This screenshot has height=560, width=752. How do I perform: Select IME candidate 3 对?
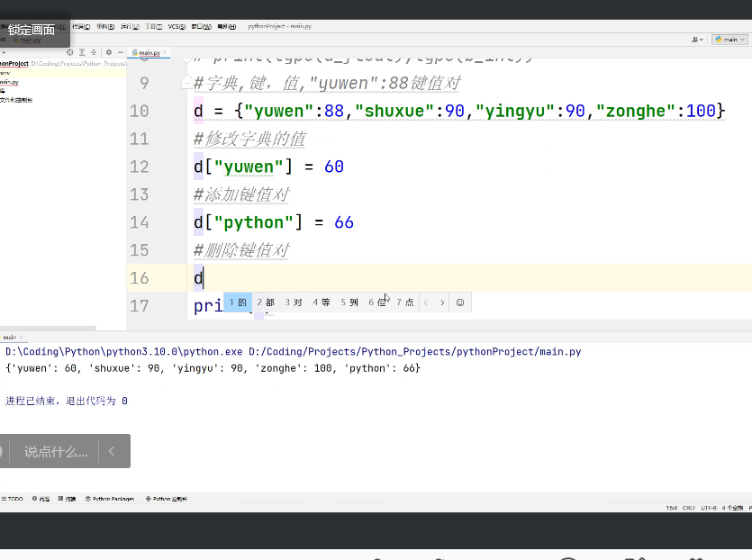click(294, 303)
